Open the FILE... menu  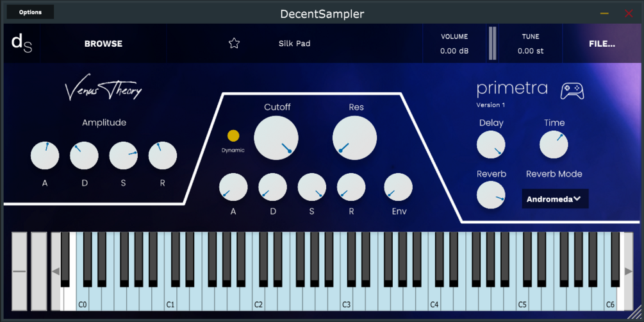[x=602, y=44]
